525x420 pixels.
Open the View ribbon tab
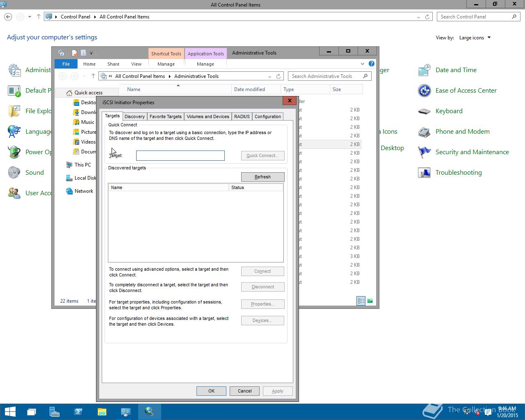click(136, 64)
